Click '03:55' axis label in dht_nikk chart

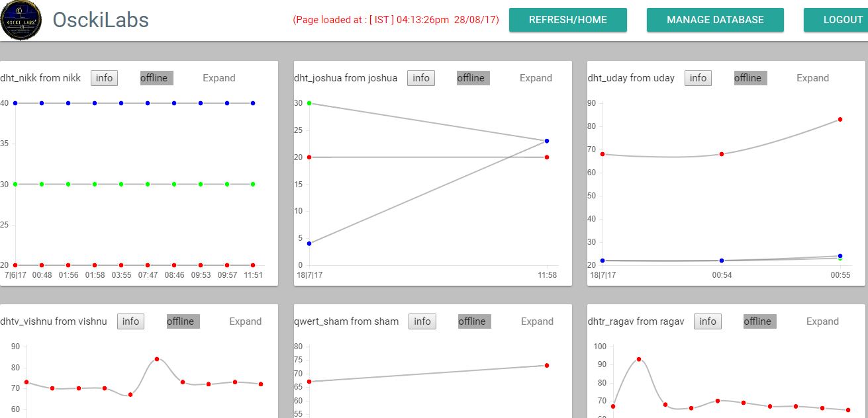pyautogui.click(x=121, y=275)
